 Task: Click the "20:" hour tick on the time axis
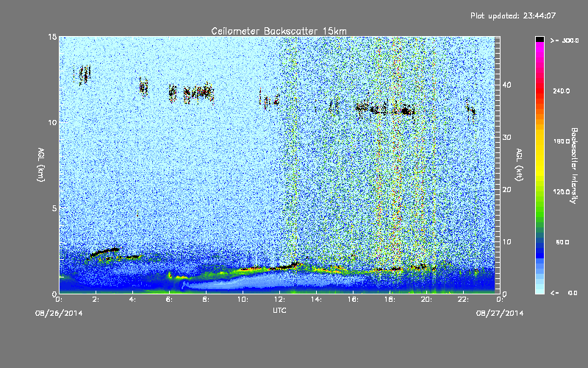426,300
